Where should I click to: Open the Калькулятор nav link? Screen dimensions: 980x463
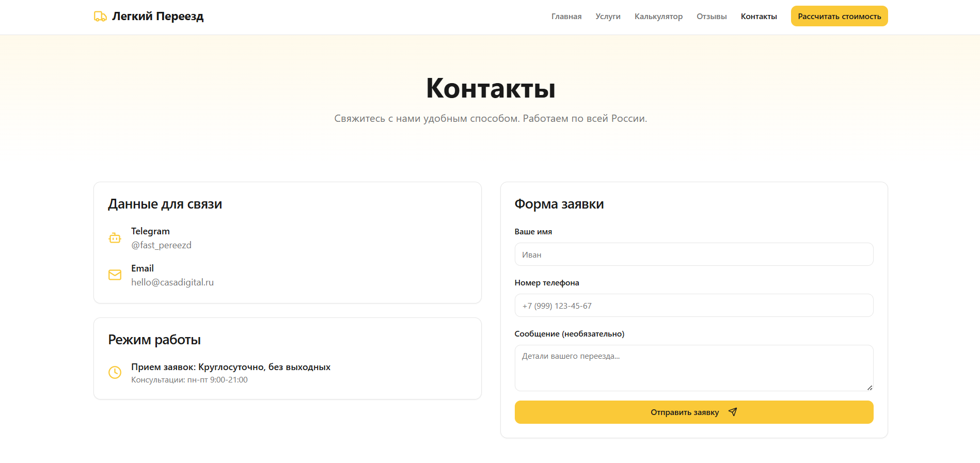click(x=658, y=17)
